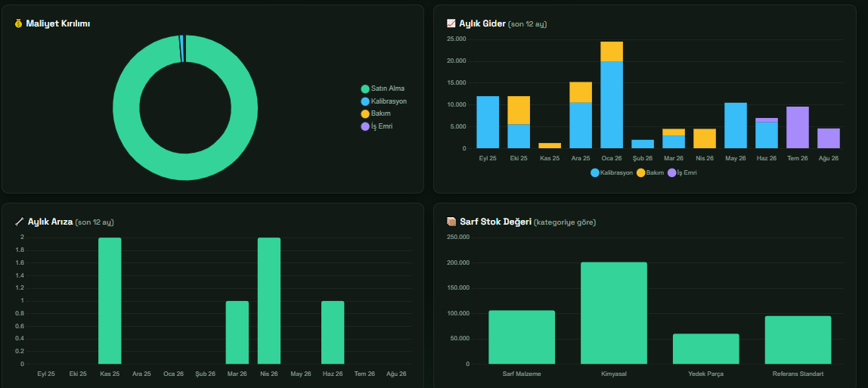Click the blue Kalibrasyon swatch under Aylık Gider
The width and height of the screenshot is (868, 388).
594,172
